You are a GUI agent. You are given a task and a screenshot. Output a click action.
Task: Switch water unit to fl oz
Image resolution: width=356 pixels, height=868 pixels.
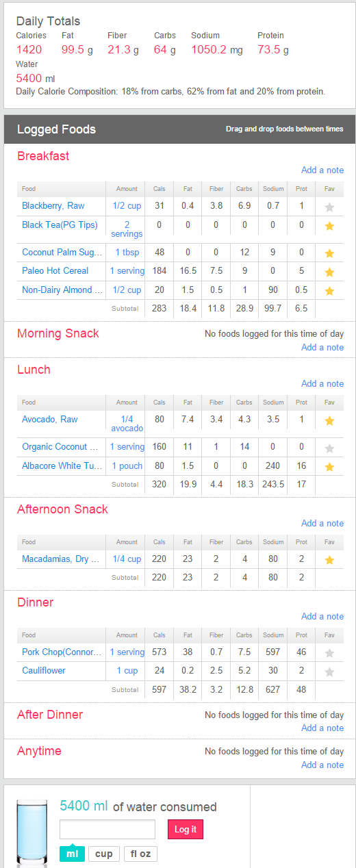tap(140, 854)
